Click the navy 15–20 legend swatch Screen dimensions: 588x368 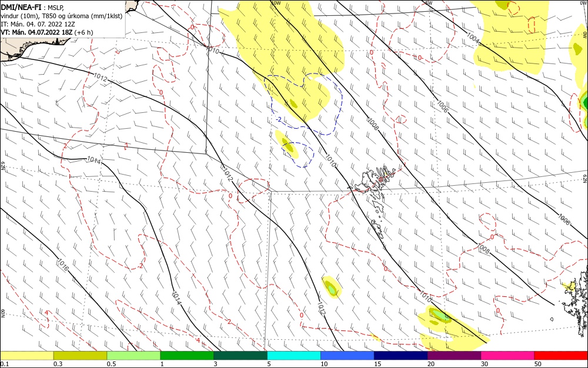[x=400, y=356]
